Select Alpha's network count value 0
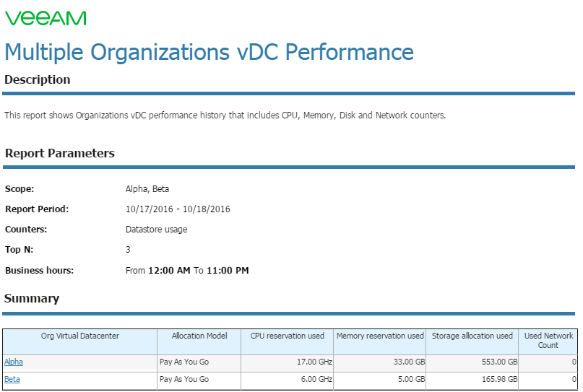 click(574, 362)
